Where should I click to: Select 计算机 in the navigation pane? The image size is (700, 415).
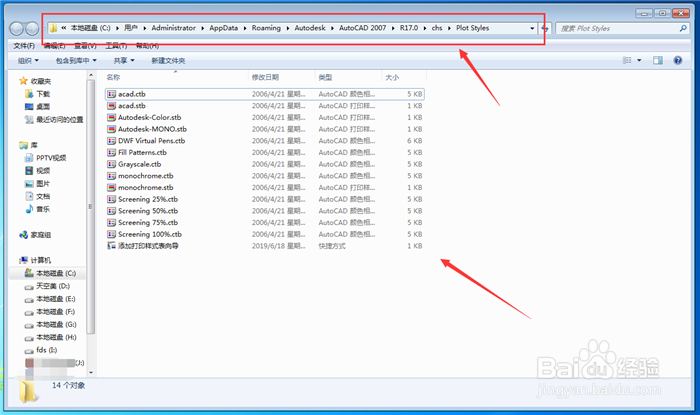pos(41,260)
